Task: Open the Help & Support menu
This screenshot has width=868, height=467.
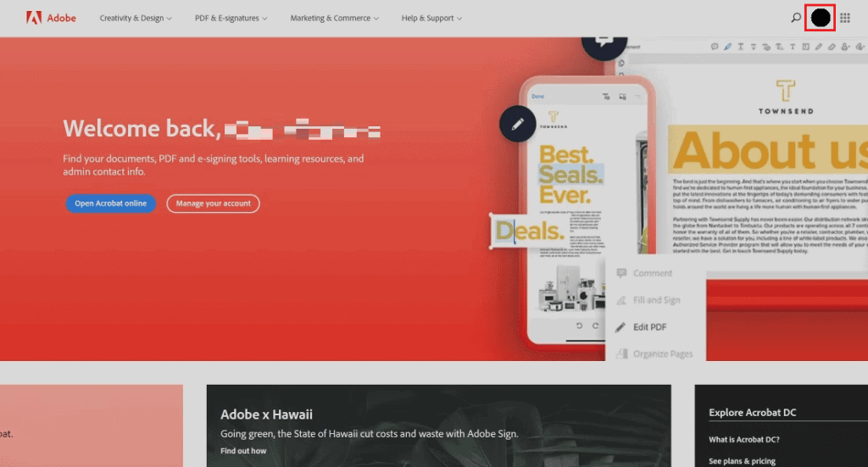Action: click(x=431, y=18)
